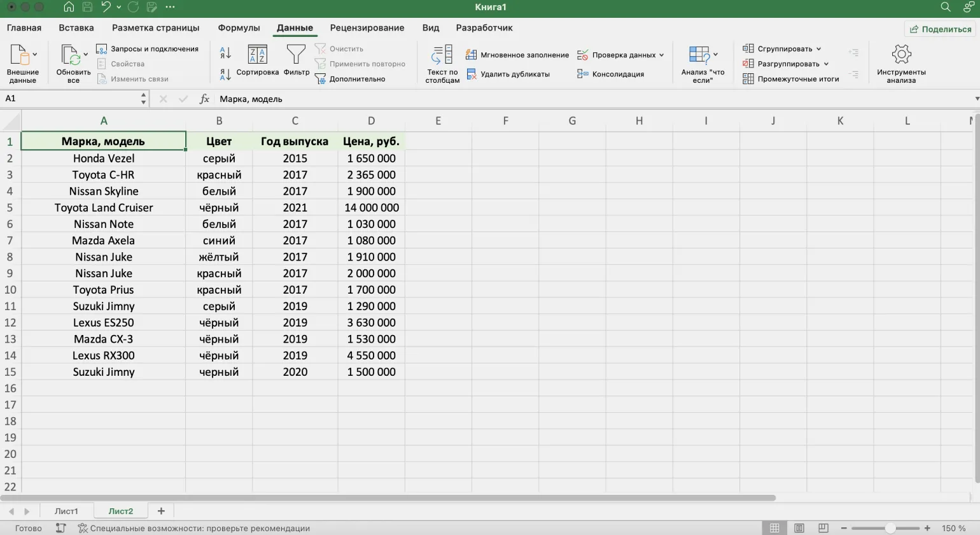The height and width of the screenshot is (535, 980).
Task: Click the Text to Columns icon
Action: 442,56
